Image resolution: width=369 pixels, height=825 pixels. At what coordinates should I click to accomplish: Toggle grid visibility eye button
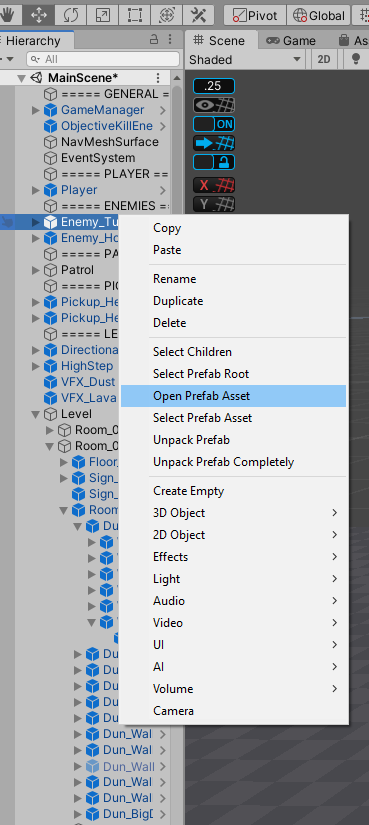(x=214, y=105)
